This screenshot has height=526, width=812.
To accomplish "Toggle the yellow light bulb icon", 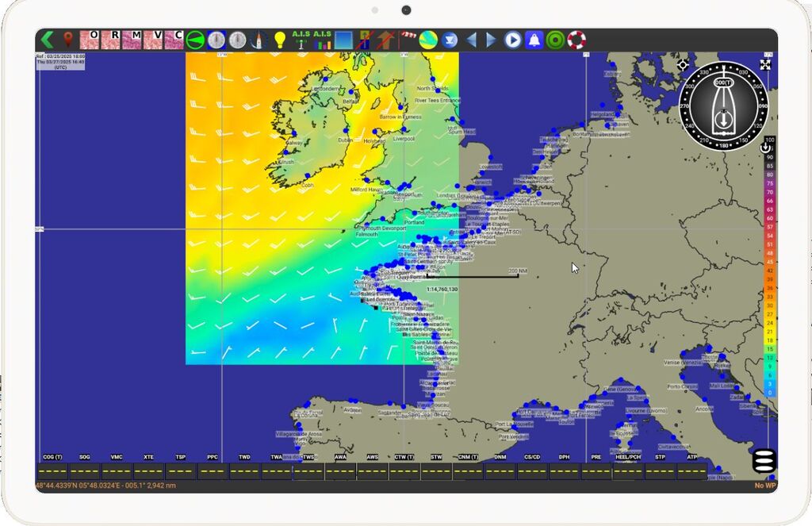I will 280,40.
